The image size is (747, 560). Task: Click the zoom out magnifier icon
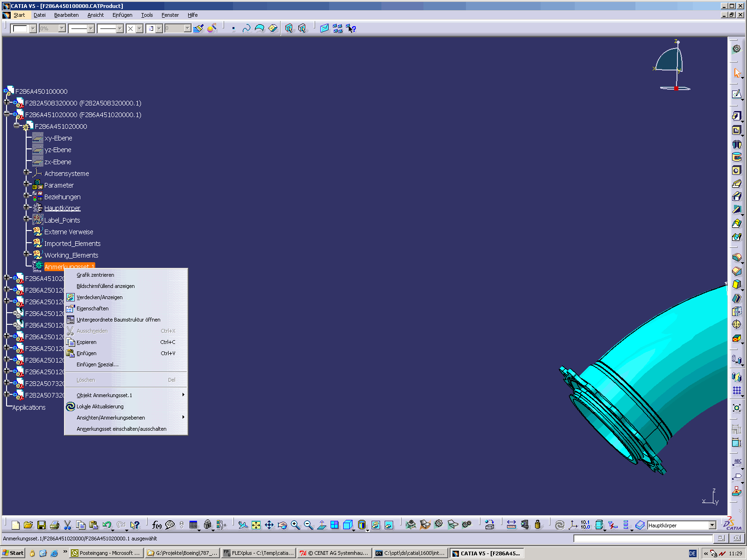click(308, 525)
